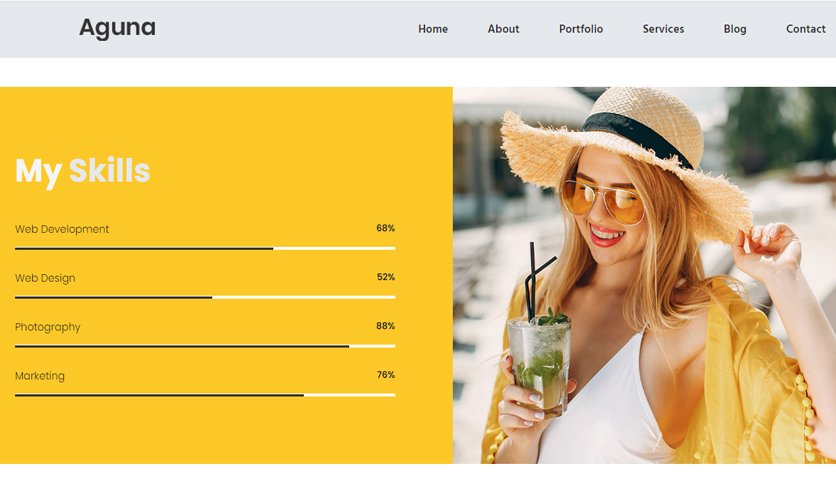
Task: Click the Web Development progress bar
Action: 205,248
